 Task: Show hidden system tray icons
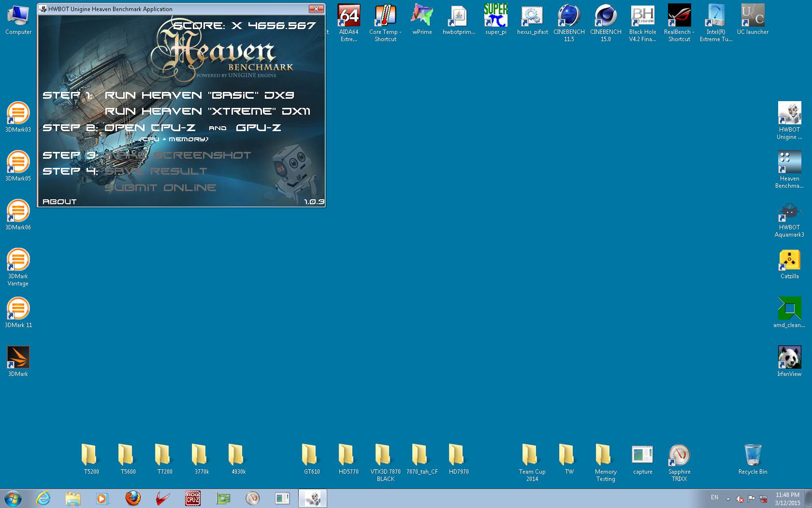tap(728, 499)
